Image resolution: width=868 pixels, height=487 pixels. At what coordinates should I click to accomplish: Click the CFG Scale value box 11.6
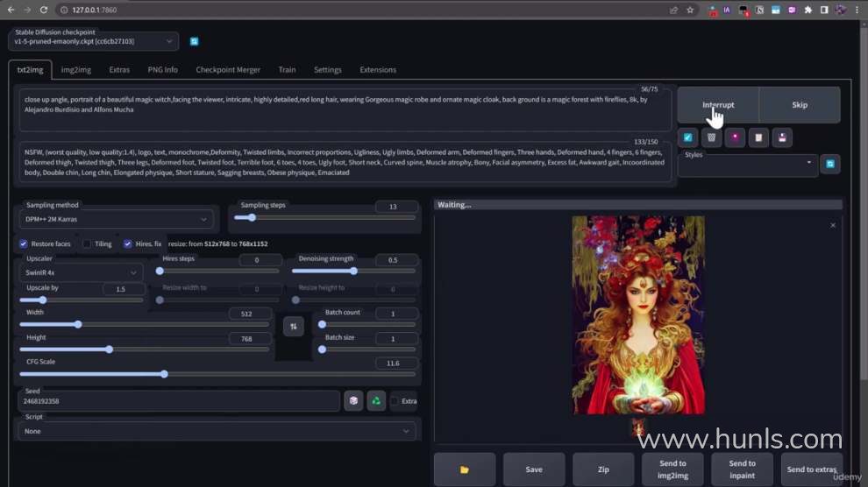click(395, 363)
